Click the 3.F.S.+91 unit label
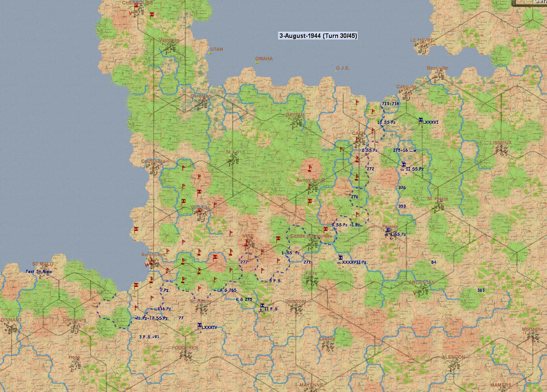547x392 pixels. [149, 337]
